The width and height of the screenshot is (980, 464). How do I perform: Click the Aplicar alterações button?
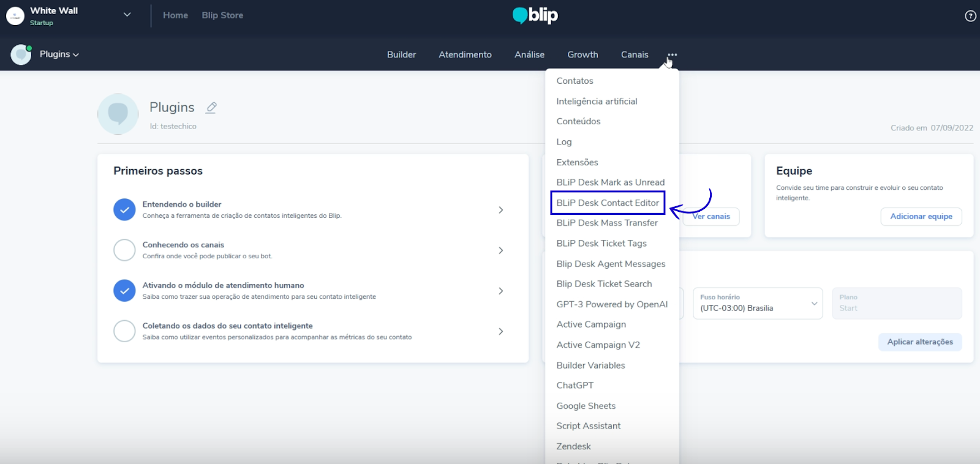click(x=920, y=342)
